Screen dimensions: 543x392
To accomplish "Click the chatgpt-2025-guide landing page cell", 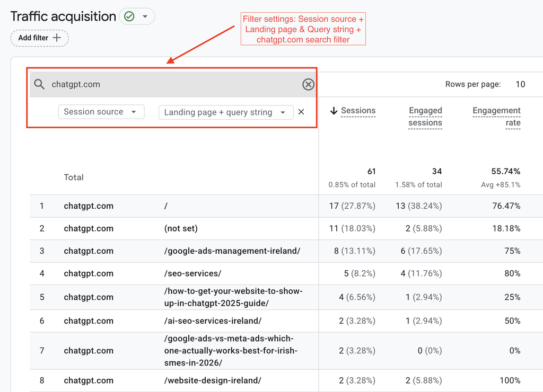I will (233, 297).
